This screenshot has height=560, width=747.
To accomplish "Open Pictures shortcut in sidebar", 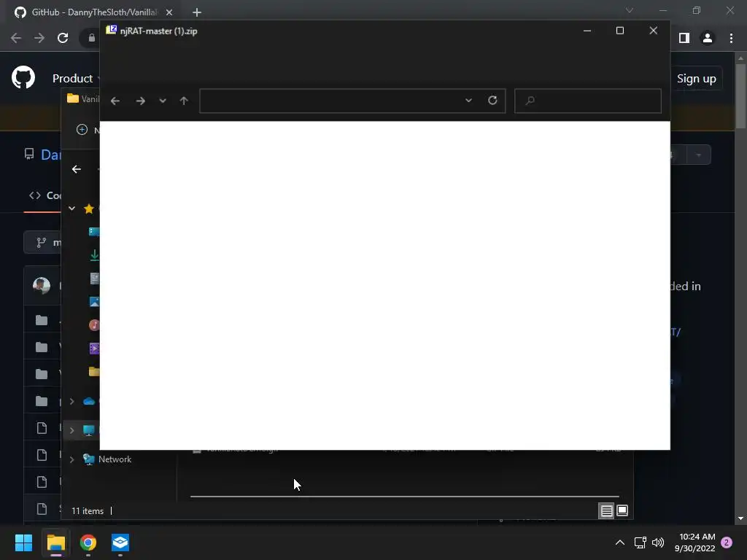I will (94, 302).
